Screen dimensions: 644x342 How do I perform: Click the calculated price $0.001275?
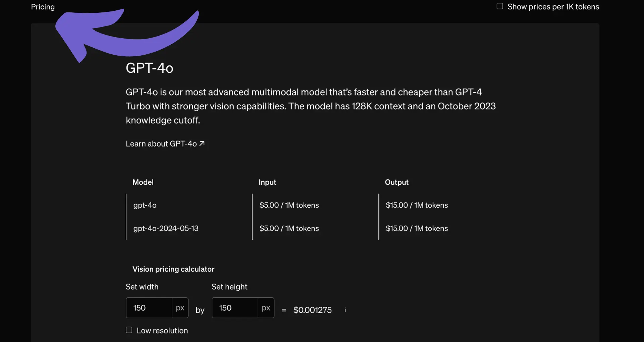[313, 310]
